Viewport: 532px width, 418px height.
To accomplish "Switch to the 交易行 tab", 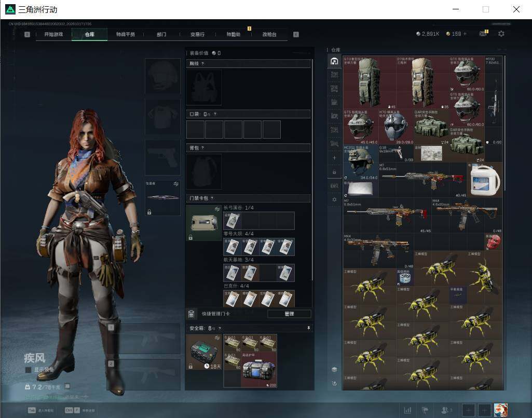I will 197,34.
